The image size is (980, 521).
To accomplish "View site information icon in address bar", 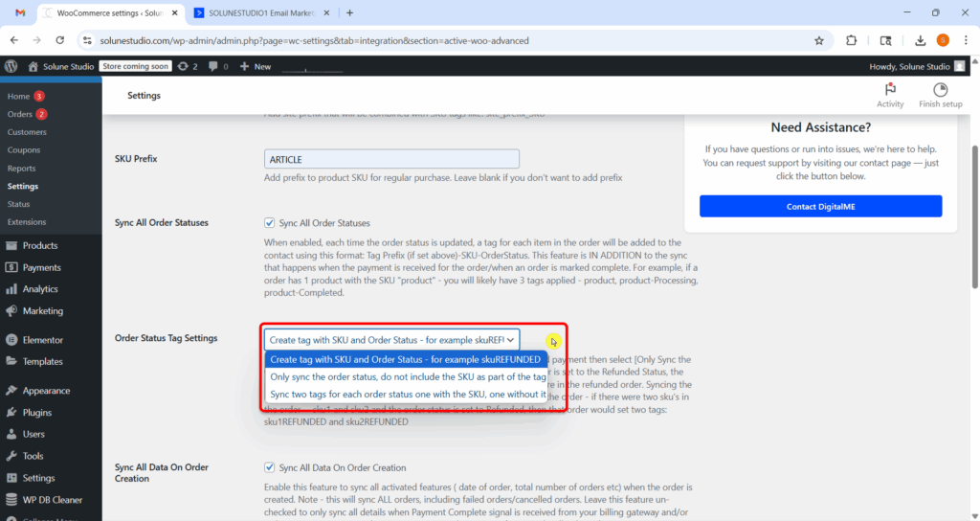I will tap(87, 40).
